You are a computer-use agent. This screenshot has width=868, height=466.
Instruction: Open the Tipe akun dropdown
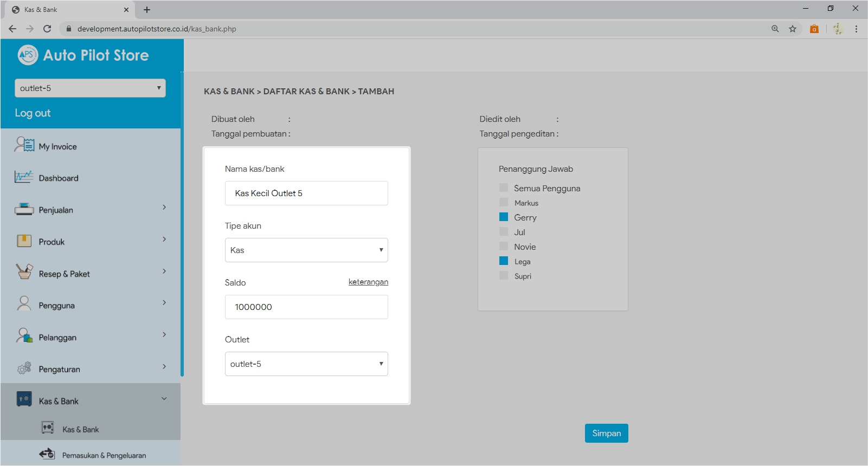pos(306,250)
